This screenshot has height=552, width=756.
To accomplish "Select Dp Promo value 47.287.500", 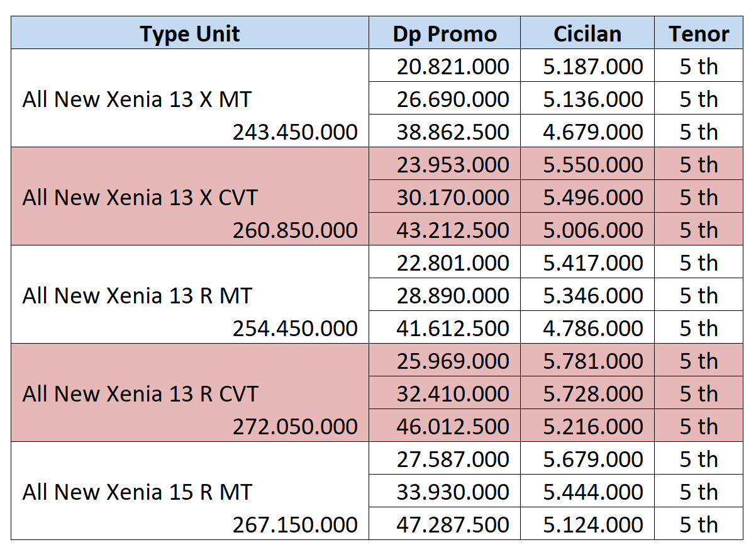I will [452, 525].
